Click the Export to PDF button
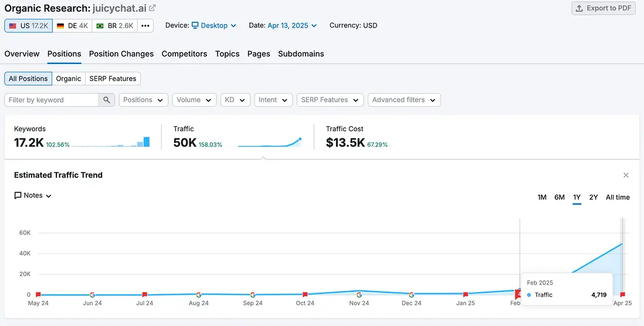Viewport: 644px width, 326px height. click(604, 8)
